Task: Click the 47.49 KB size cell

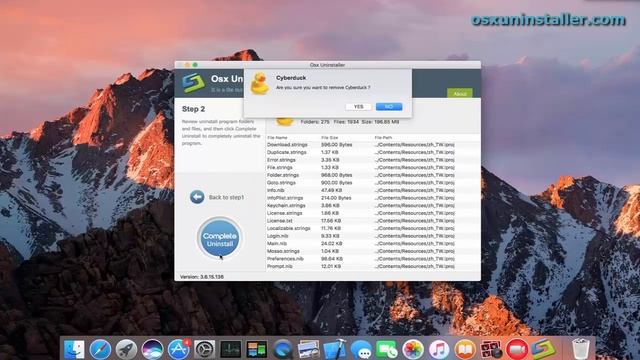Action: click(x=331, y=190)
